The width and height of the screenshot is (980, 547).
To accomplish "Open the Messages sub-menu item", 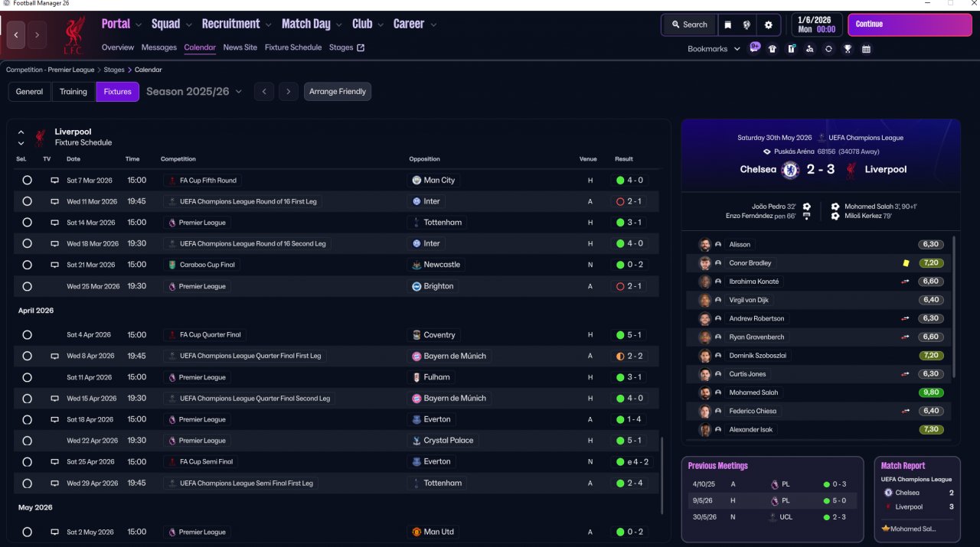I will coord(159,47).
